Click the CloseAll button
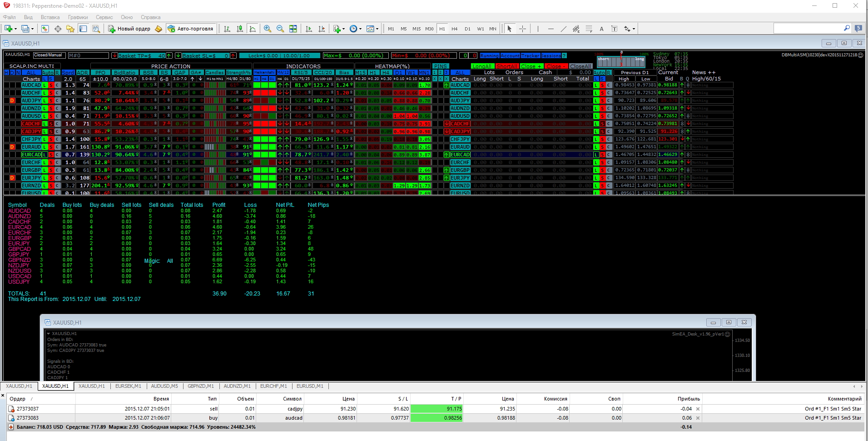The height and width of the screenshot is (441, 868). point(580,66)
